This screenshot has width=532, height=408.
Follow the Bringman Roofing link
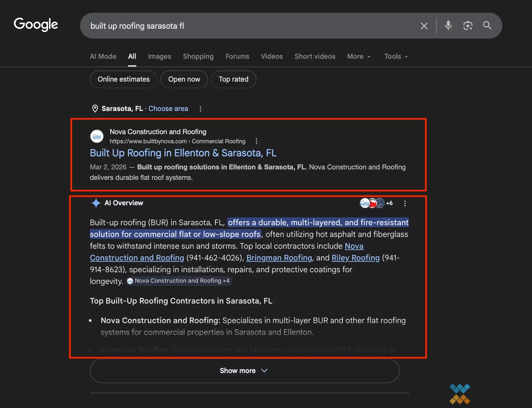point(279,258)
